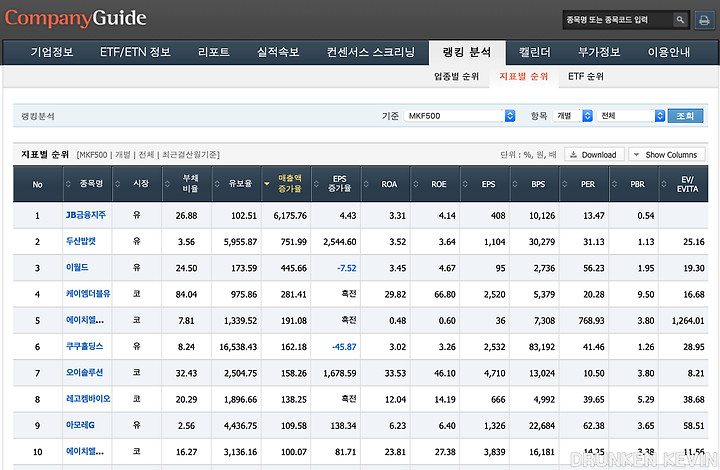Switch to ETF 순위 sub-tab

click(x=586, y=76)
